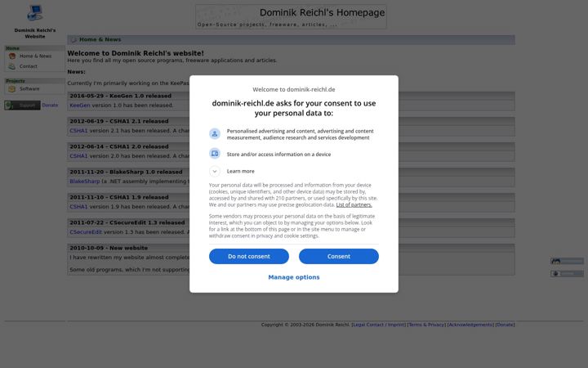The image size is (588, 368).
Task: Open the Acknowledgements footer link
Action: 470,325
